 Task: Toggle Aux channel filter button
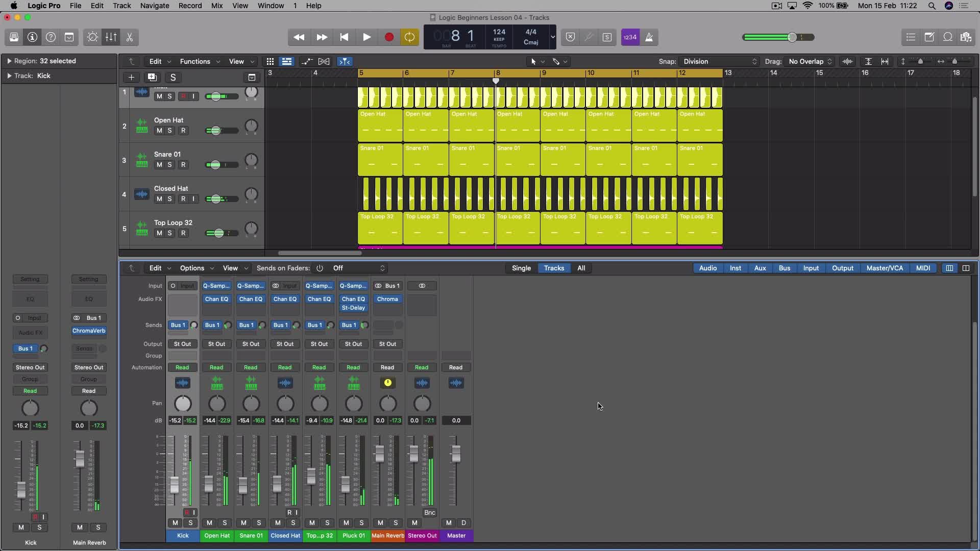tap(760, 268)
